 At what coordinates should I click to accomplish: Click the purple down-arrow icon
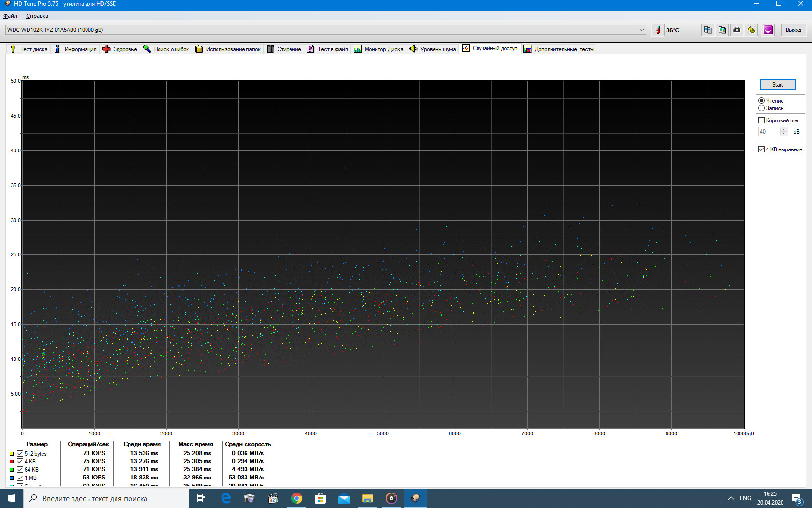click(768, 30)
